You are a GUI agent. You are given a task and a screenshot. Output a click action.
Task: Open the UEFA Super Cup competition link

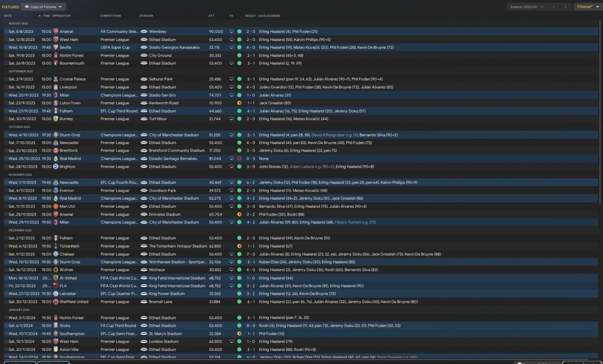click(x=115, y=48)
